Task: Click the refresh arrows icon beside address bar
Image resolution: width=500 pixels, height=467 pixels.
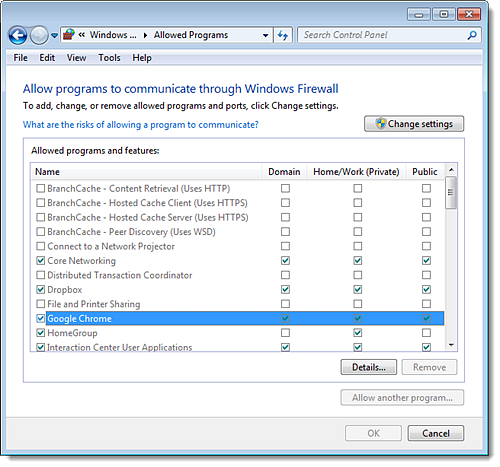Action: tap(283, 35)
